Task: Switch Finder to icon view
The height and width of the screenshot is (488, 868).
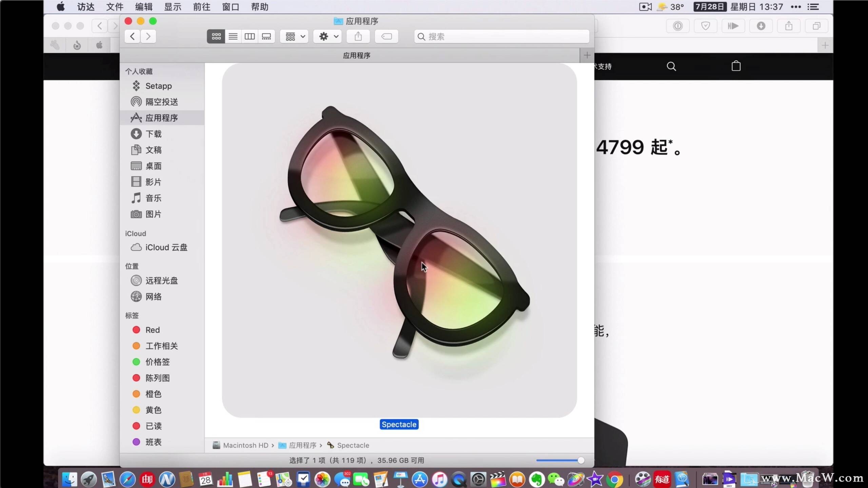Action: coord(216,36)
